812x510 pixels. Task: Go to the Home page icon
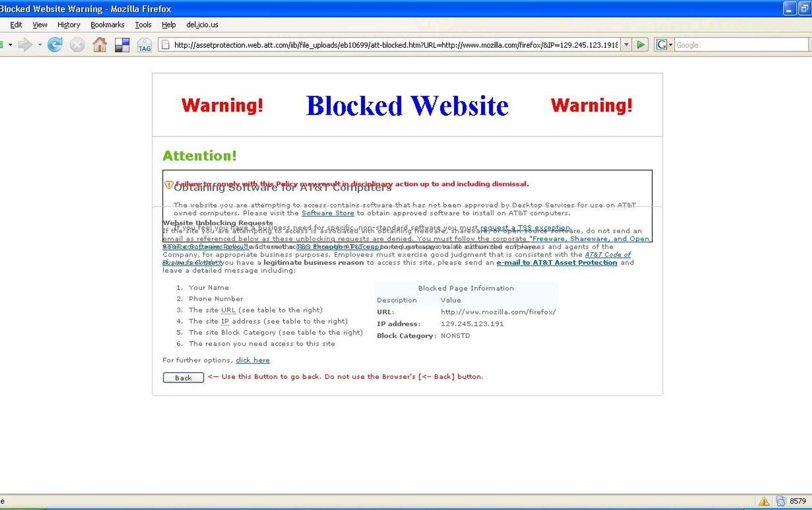click(x=100, y=44)
